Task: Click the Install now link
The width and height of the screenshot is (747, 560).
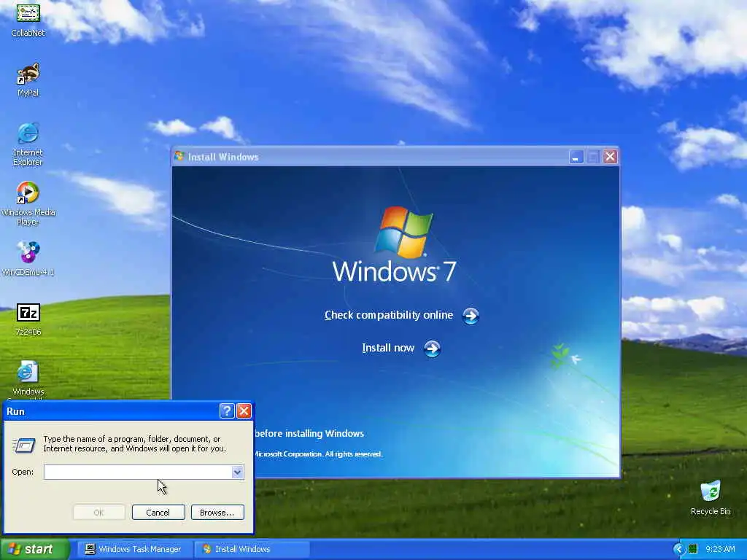Action: pos(388,348)
